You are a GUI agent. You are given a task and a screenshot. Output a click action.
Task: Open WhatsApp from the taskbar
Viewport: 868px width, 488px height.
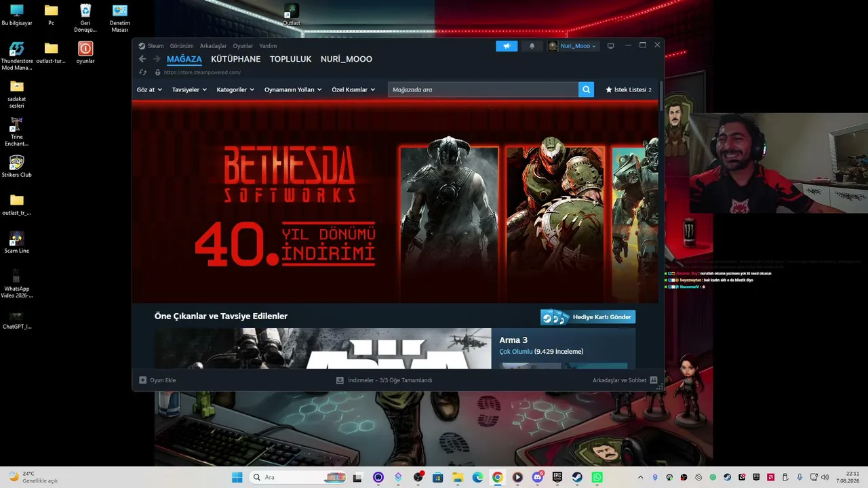[597, 477]
